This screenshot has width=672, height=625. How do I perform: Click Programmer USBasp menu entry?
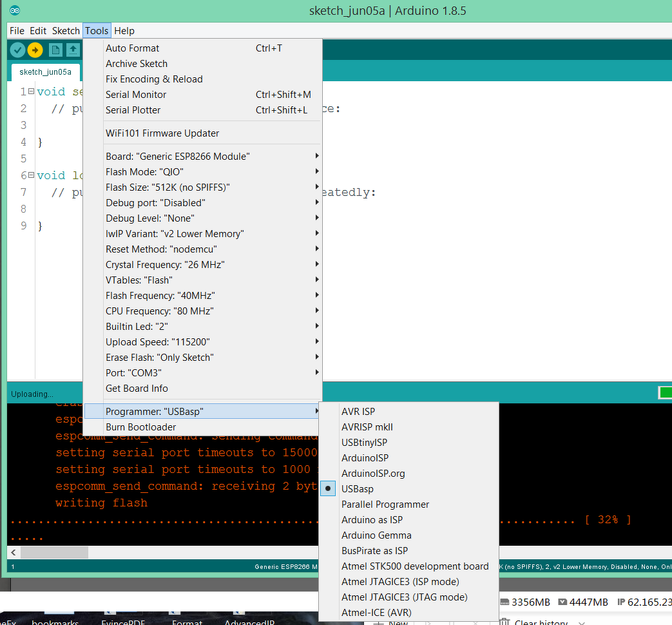tap(202, 412)
